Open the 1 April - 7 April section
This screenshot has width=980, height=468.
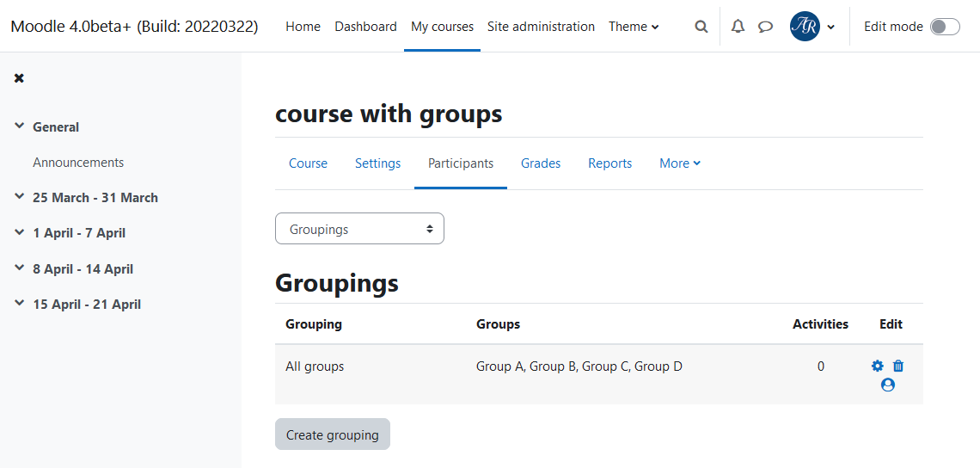tap(79, 233)
